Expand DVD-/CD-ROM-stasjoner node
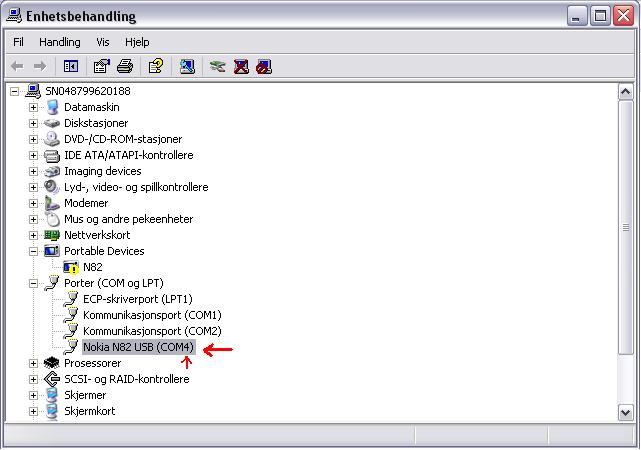 (33, 139)
